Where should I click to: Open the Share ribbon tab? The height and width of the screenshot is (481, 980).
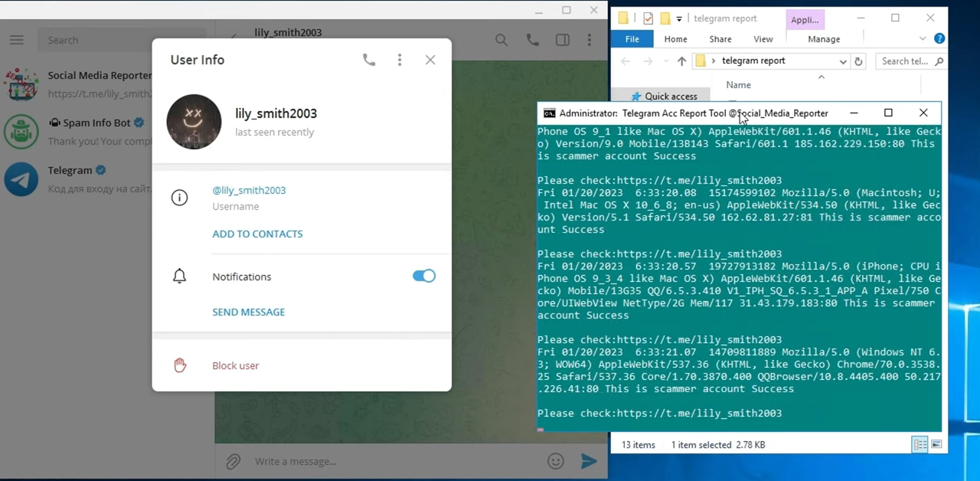coord(720,39)
